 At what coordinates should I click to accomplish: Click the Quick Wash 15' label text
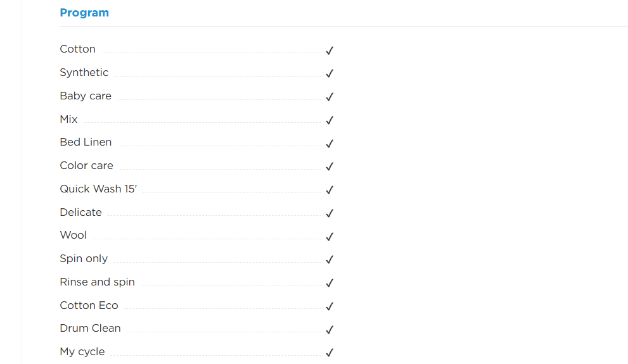[98, 189]
